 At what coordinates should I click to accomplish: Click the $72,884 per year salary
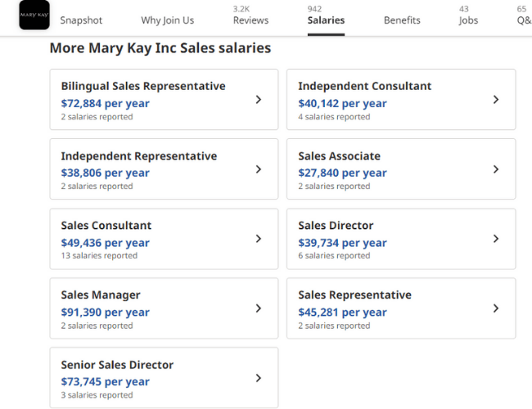[x=106, y=103]
